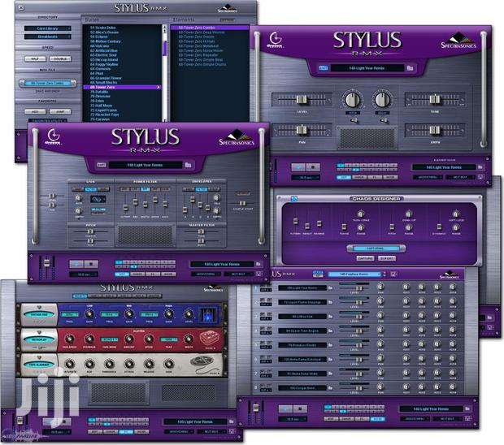Screen dimensions: 504x445
Task: Open folder icon for Mixer part 3
Action: click(x=330, y=317)
